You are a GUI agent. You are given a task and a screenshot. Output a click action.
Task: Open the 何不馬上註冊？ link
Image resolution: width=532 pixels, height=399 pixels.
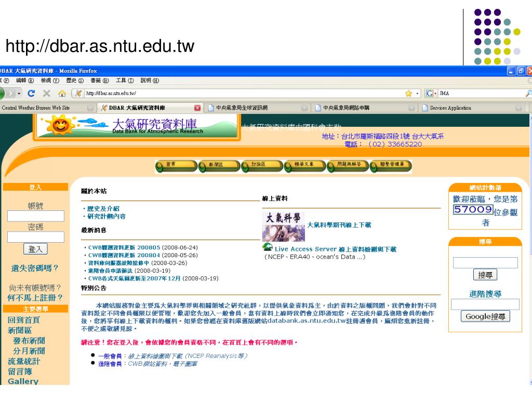tap(35, 298)
